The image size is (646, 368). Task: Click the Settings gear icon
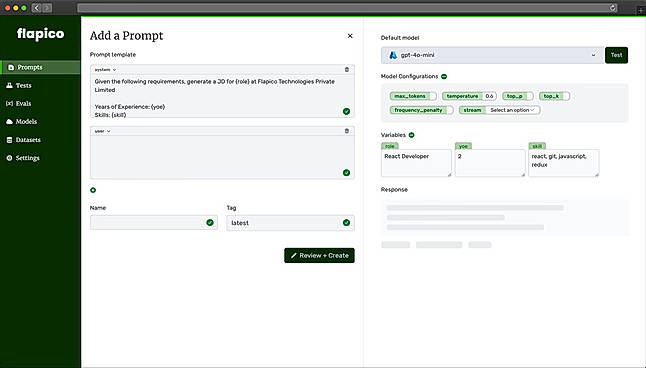click(9, 158)
